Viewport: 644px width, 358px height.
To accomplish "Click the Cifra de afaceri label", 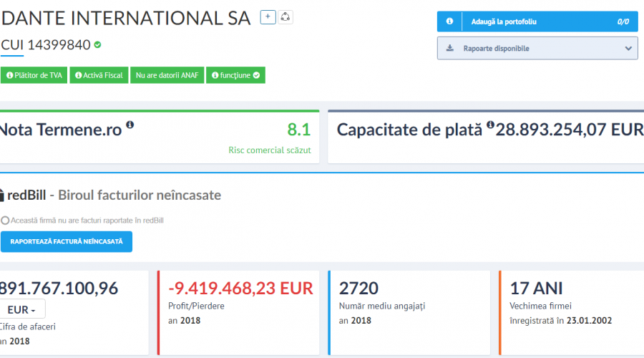I will pos(27,326).
